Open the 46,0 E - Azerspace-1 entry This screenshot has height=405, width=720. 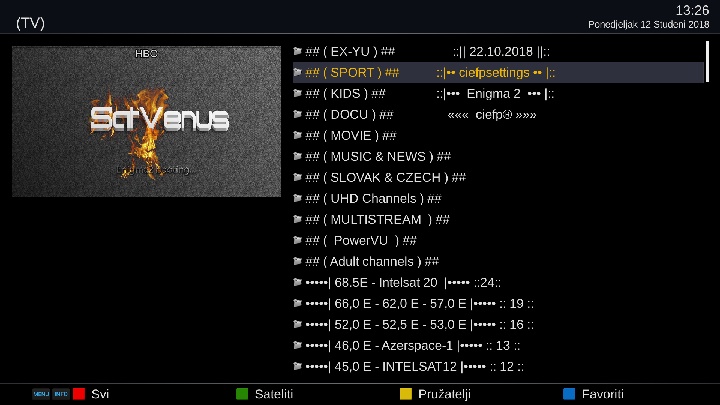coord(498,345)
